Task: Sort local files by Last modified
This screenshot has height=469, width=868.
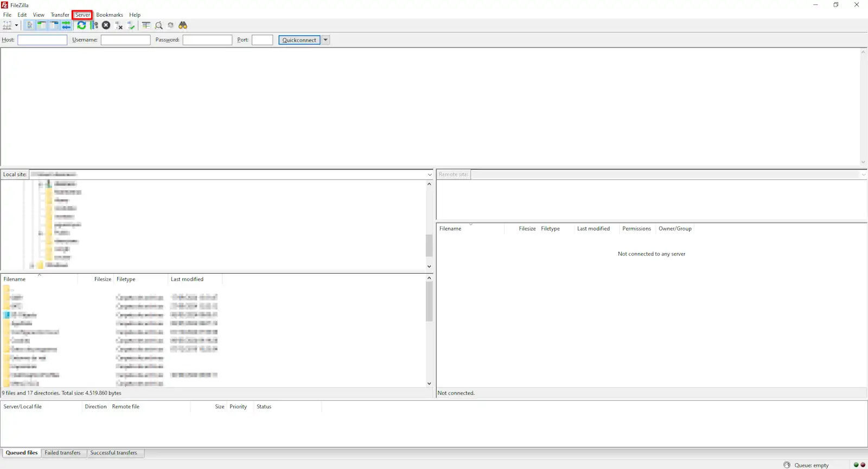Action: 187,279
